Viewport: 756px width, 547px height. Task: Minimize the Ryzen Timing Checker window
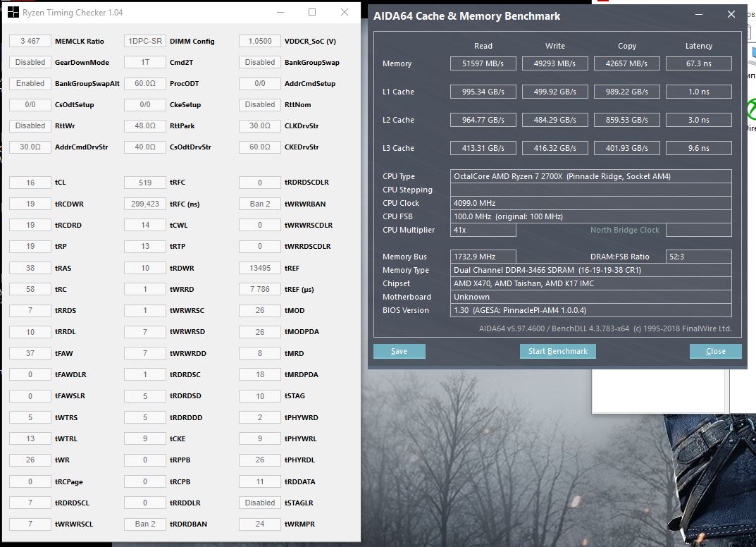(x=280, y=13)
